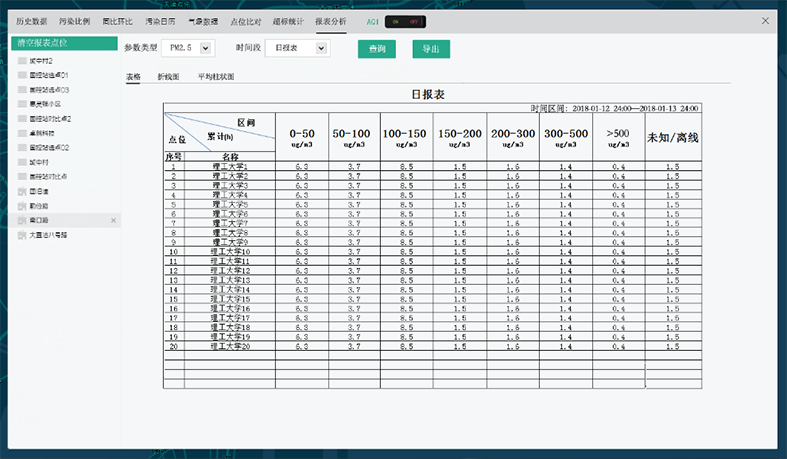Click the station icon next to 国控站点02
The image size is (787, 459).
22,147
